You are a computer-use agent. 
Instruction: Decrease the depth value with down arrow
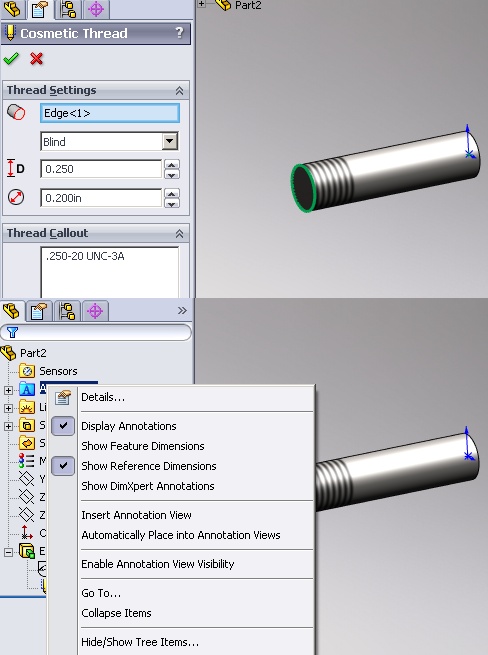pos(172,175)
